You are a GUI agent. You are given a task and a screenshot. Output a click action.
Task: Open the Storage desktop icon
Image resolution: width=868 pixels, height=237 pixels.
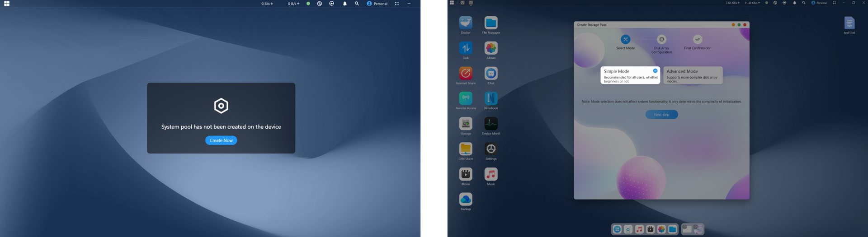466,124
